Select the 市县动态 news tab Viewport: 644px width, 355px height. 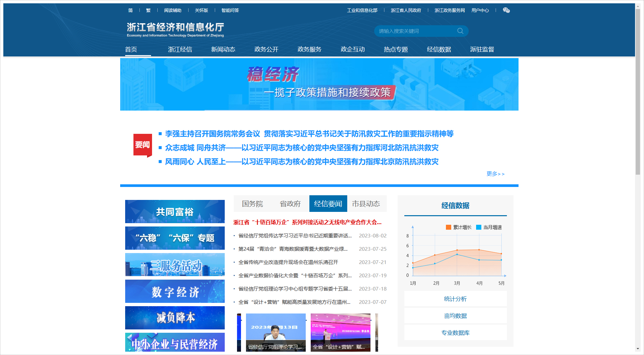pos(366,204)
